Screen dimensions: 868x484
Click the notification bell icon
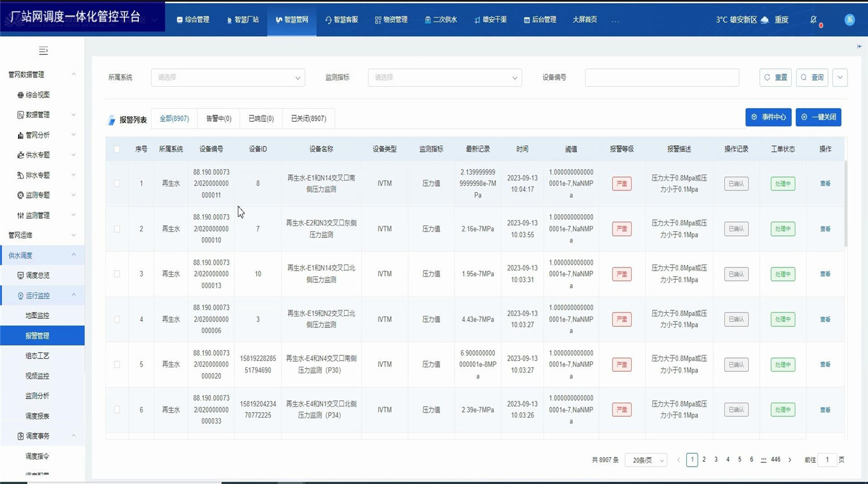(814, 20)
